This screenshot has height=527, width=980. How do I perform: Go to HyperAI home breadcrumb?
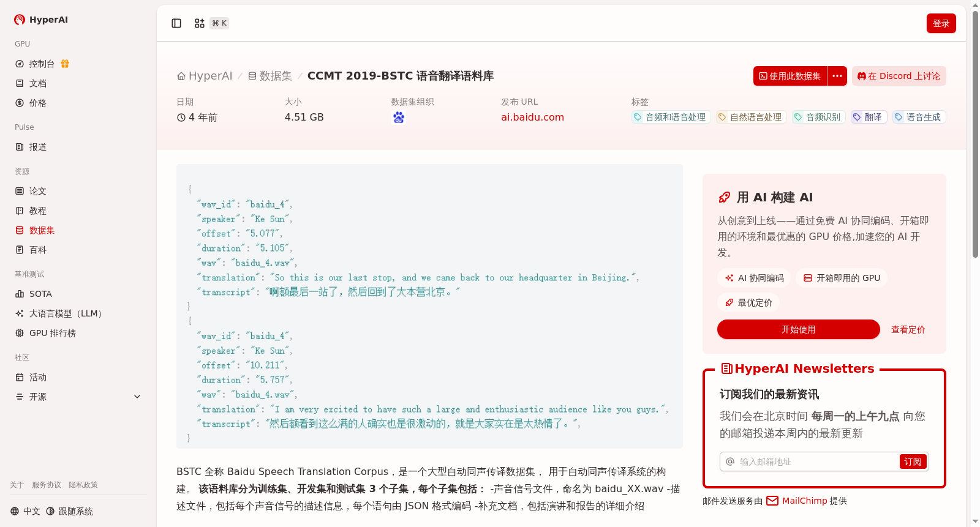click(205, 76)
